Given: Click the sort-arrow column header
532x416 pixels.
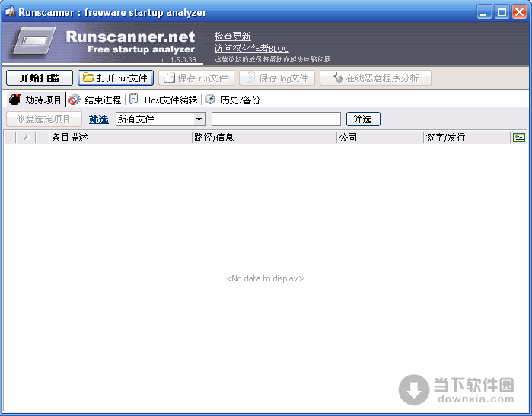Looking at the screenshot, I should tap(26, 138).
